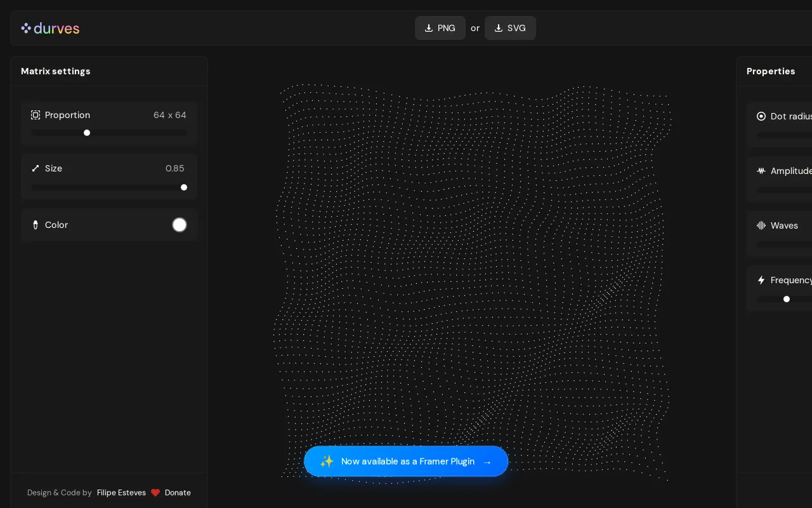The width and height of the screenshot is (812, 508).
Task: Click the arrow in Framer Plugin banner
Action: click(487, 462)
